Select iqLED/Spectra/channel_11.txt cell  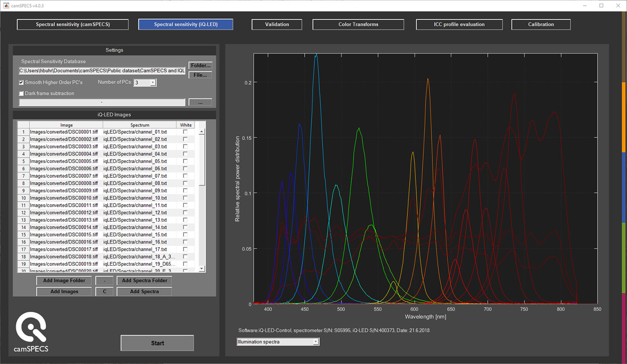click(140, 205)
